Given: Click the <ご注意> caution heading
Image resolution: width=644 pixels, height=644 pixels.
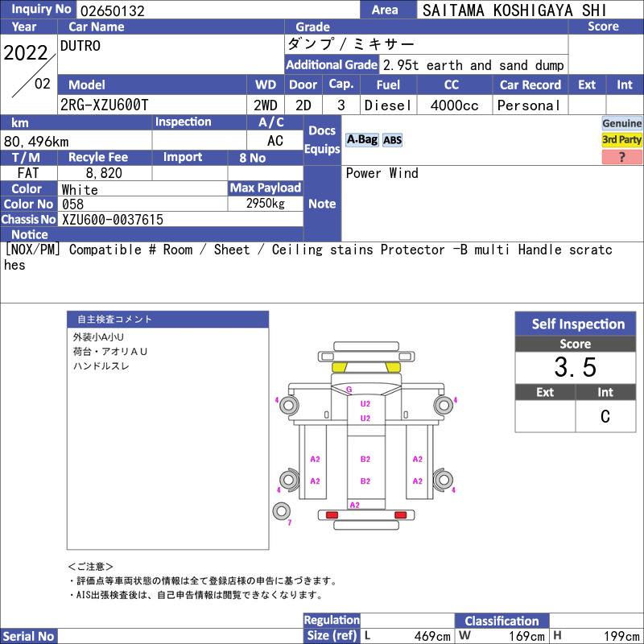Looking at the screenshot, I should 90,567.
